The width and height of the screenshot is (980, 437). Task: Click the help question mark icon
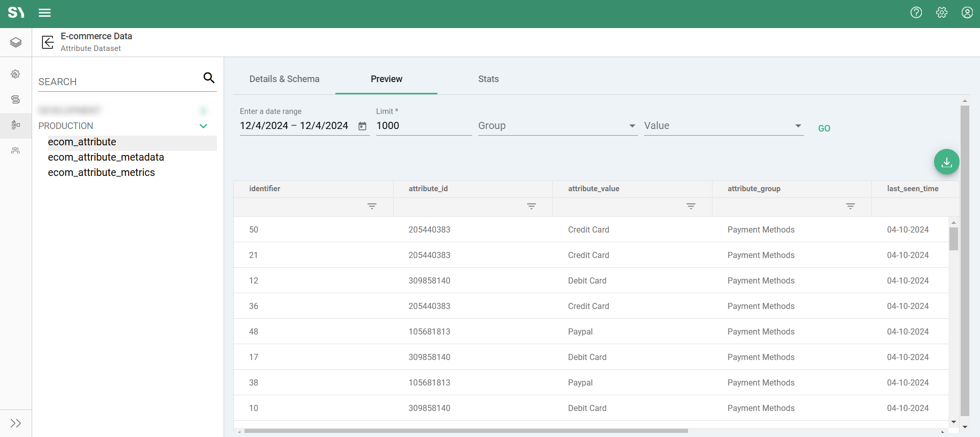[916, 13]
